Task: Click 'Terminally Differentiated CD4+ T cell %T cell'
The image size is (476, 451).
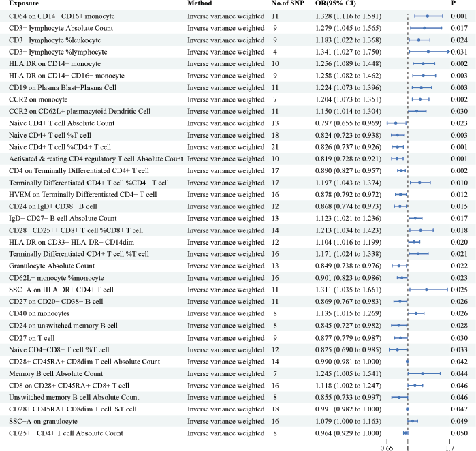Action: [x=79, y=254]
